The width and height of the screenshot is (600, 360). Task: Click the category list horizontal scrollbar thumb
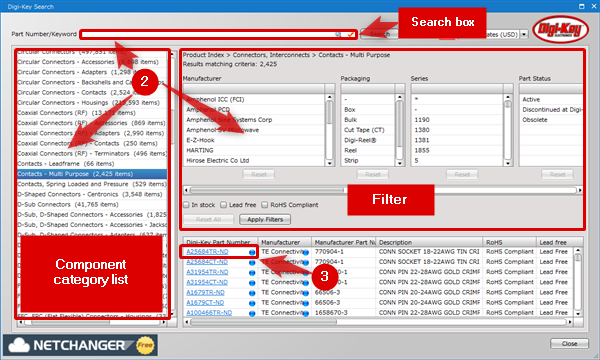click(70, 322)
